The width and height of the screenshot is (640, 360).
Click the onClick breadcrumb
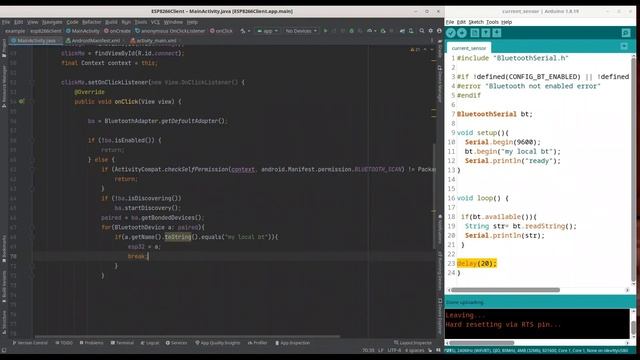click(x=221, y=31)
